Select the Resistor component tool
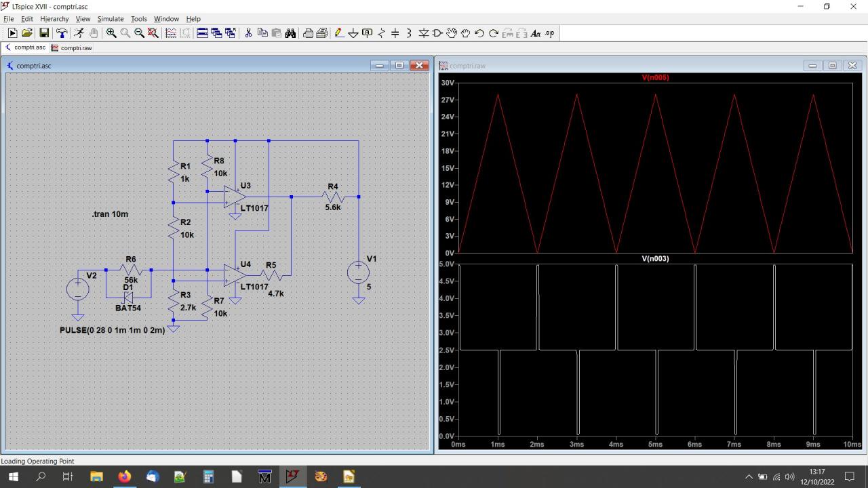This screenshot has height=488, width=868. (381, 33)
